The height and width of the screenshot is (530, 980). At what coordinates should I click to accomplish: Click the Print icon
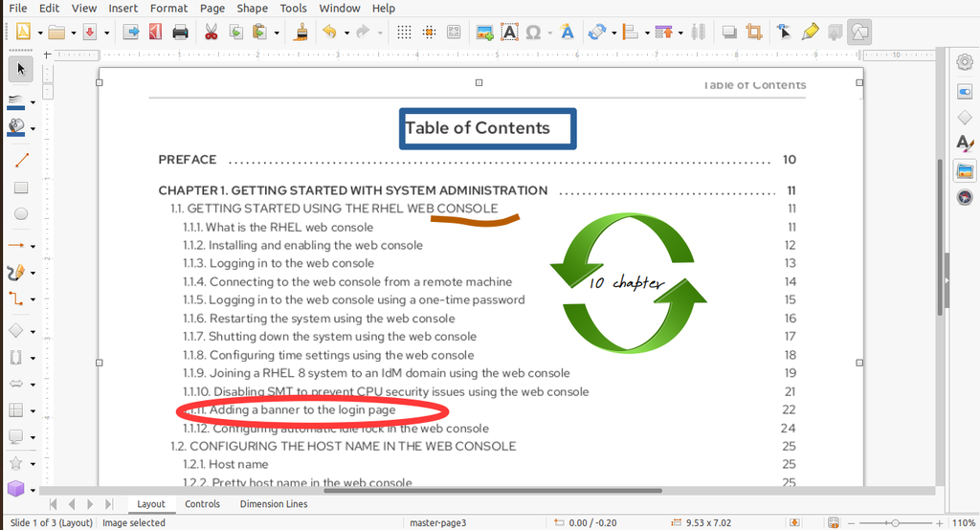tap(180, 32)
